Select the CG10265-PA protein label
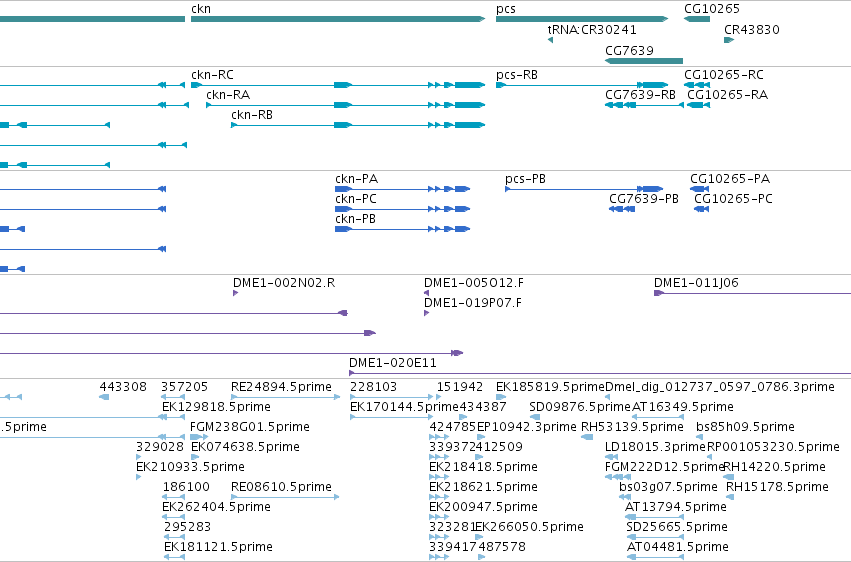851x562 pixels. [730, 179]
